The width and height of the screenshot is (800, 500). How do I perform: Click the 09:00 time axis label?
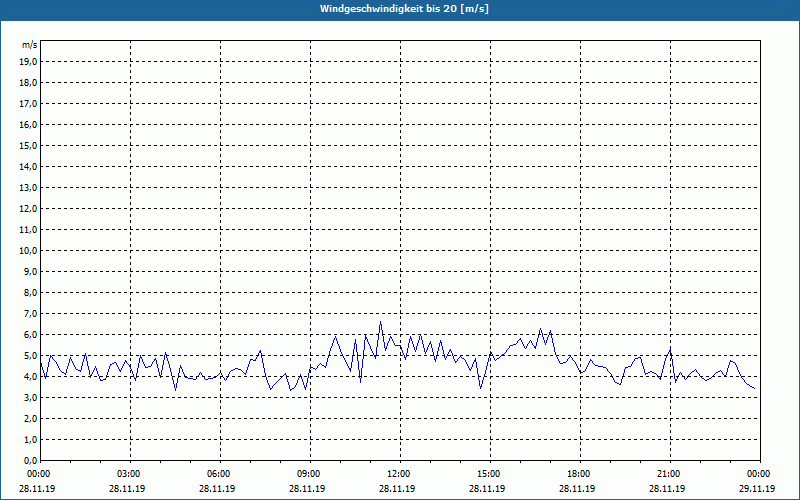(x=310, y=474)
